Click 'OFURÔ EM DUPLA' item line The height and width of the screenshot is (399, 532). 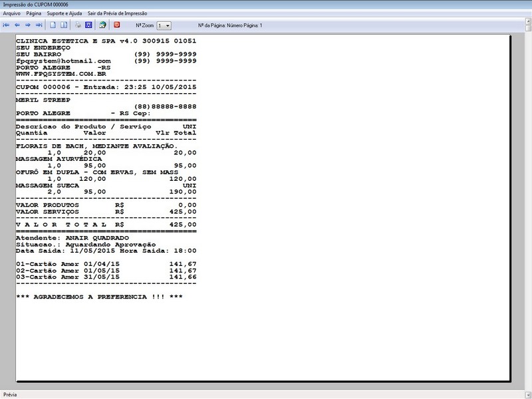pyautogui.click(x=97, y=172)
